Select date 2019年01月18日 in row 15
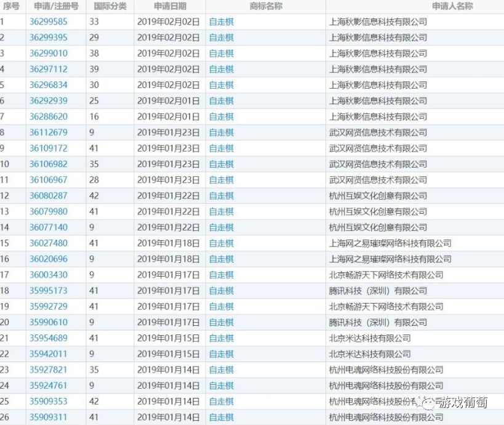The height and width of the screenshot is (425, 504). 169,243
